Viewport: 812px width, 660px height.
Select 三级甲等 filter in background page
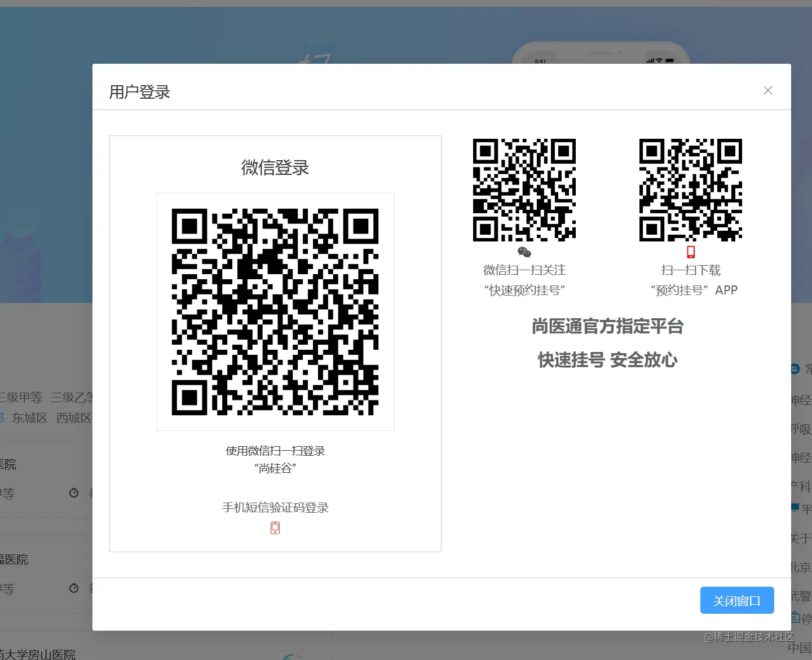20,398
